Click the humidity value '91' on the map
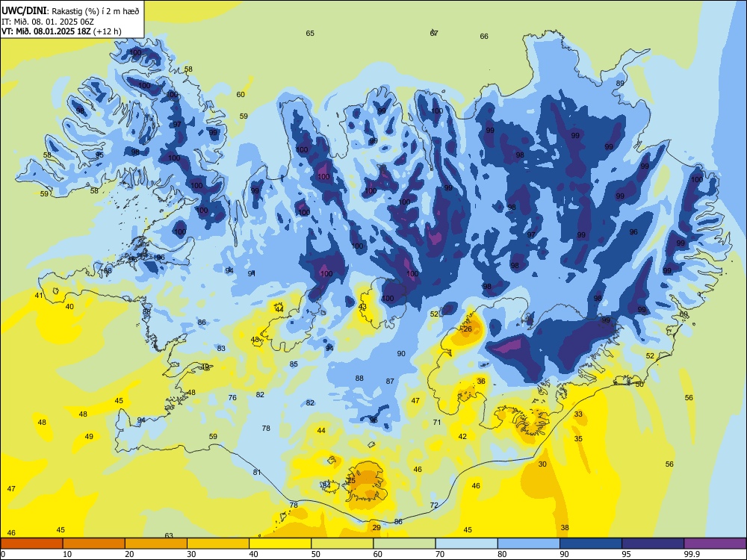Image resolution: width=747 pixels, height=560 pixels. pyautogui.click(x=252, y=274)
